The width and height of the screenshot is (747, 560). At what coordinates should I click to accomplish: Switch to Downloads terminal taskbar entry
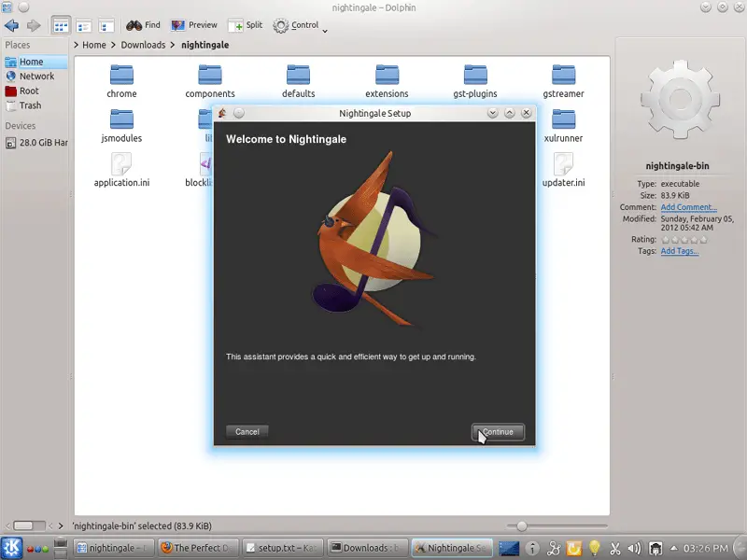point(367,548)
